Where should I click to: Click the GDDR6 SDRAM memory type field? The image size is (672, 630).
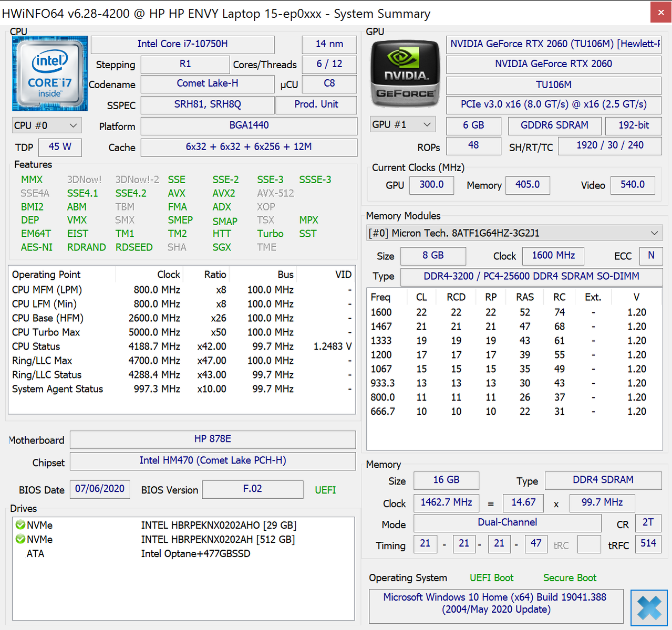[x=555, y=125]
